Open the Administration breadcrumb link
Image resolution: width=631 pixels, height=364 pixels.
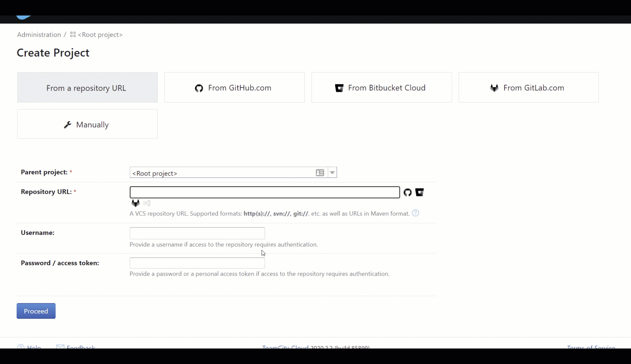point(39,35)
